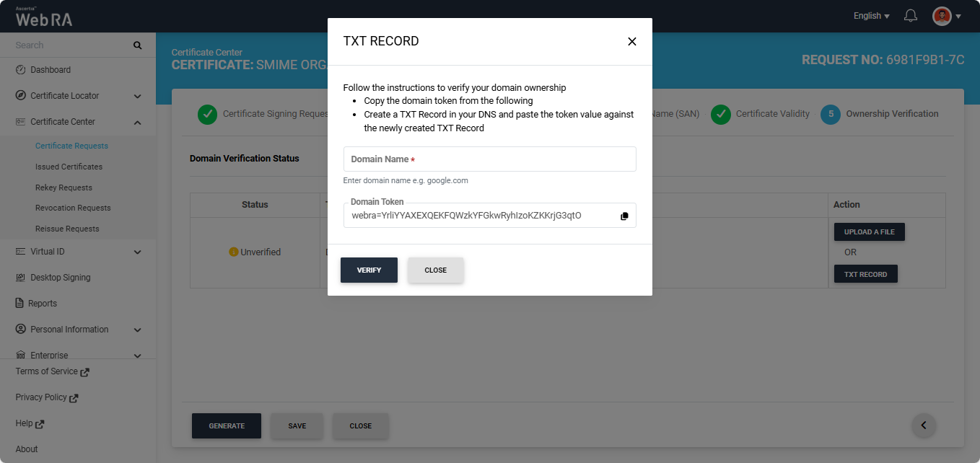Expand the Certificate Locator menu chevron

pyautogui.click(x=137, y=96)
